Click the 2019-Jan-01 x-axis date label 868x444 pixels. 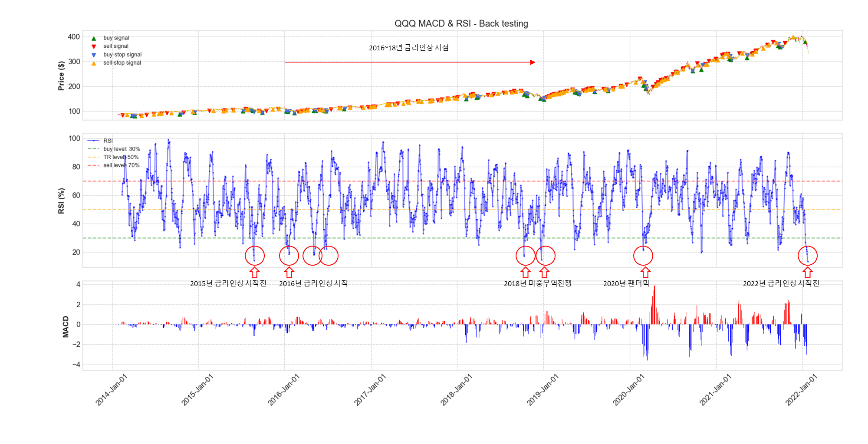(x=543, y=390)
